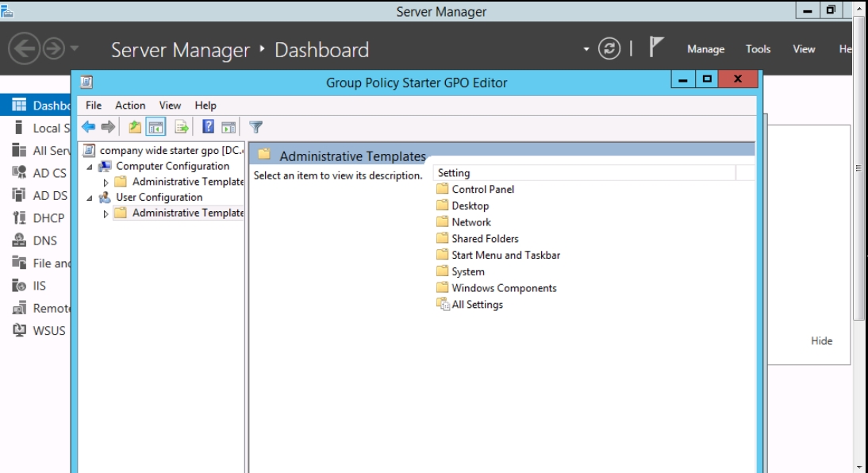Click the Up one level folder icon
The height and width of the screenshot is (473, 868).
coord(135,127)
